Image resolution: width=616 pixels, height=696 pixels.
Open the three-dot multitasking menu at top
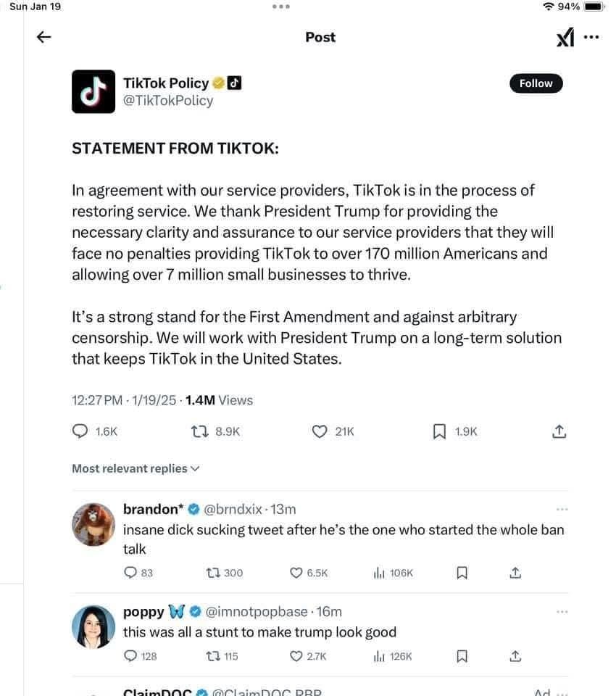[x=281, y=7]
